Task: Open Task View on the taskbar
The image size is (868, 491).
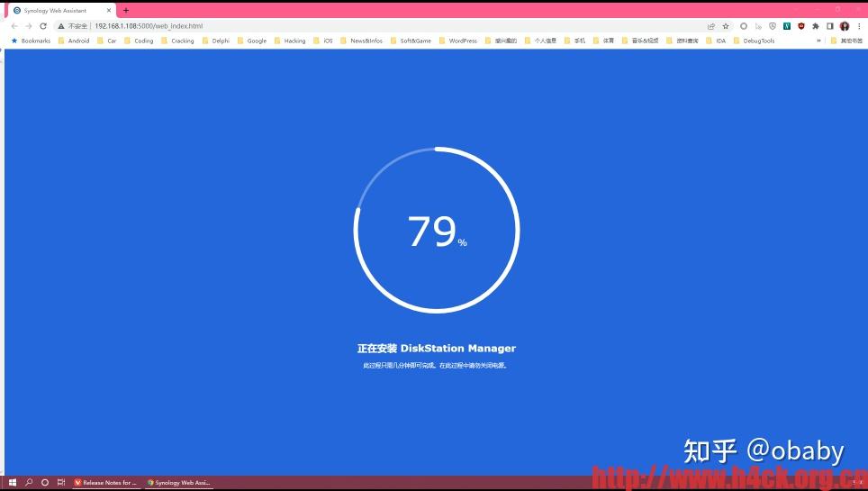Action: pos(61,482)
